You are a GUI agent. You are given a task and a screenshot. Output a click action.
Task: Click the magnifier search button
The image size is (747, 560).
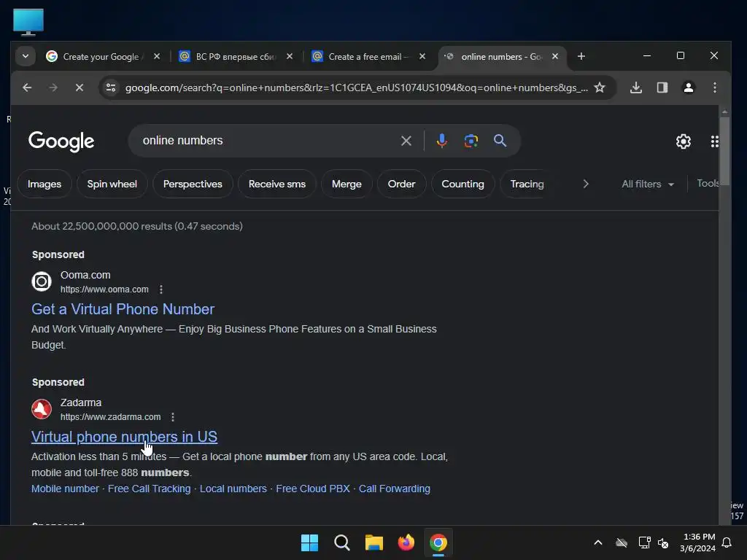point(500,141)
